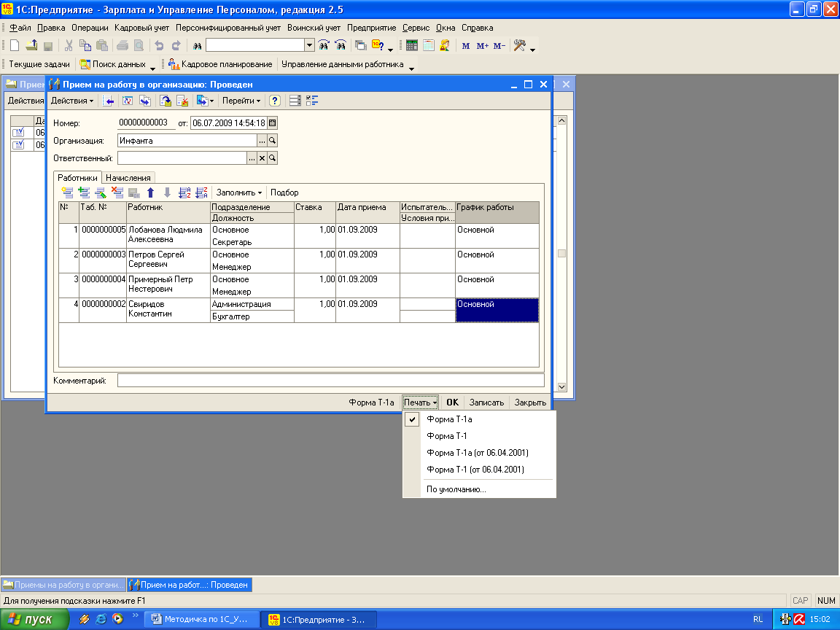Open Поиск данных panel options arrow

pos(152,68)
